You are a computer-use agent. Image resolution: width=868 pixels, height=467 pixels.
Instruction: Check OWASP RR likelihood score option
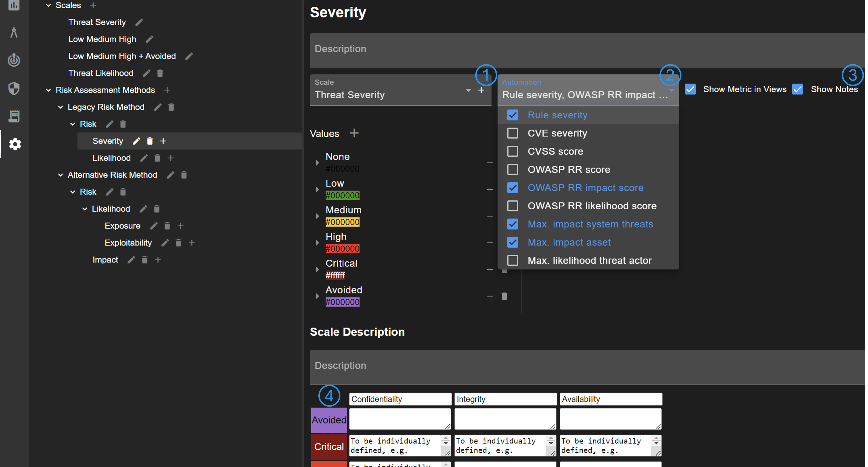click(x=513, y=206)
